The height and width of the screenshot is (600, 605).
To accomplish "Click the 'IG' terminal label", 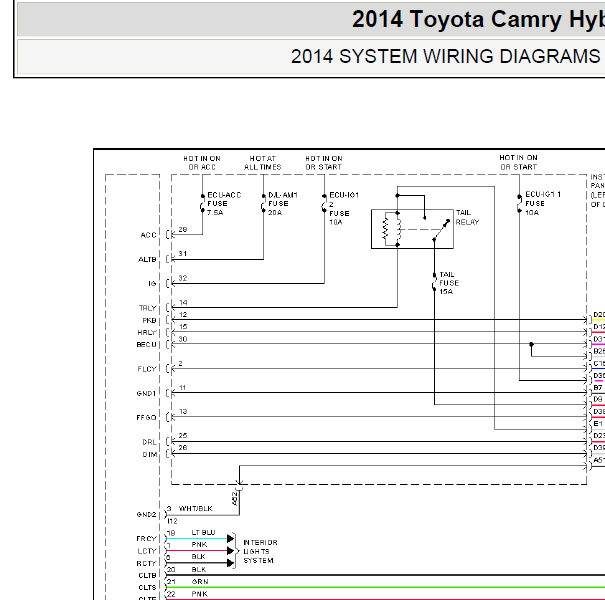I will tap(152, 284).
